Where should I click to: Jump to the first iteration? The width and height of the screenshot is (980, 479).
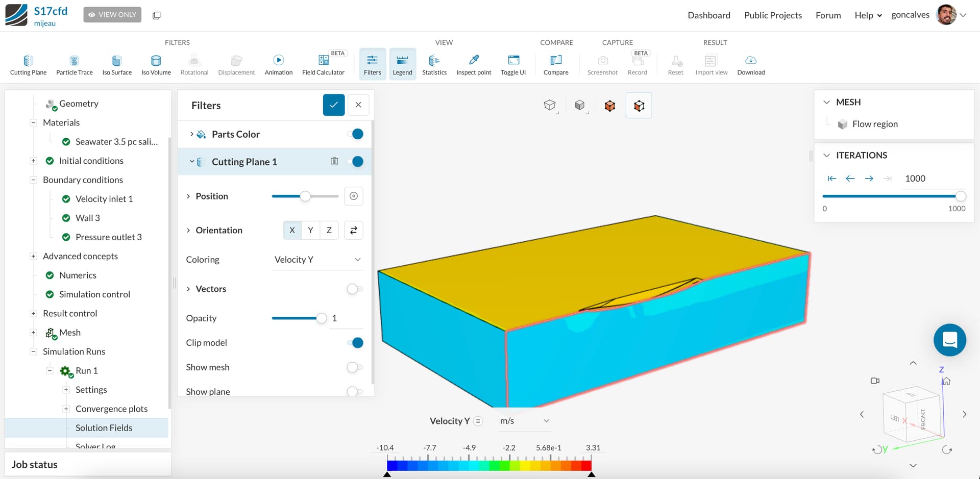(832, 179)
